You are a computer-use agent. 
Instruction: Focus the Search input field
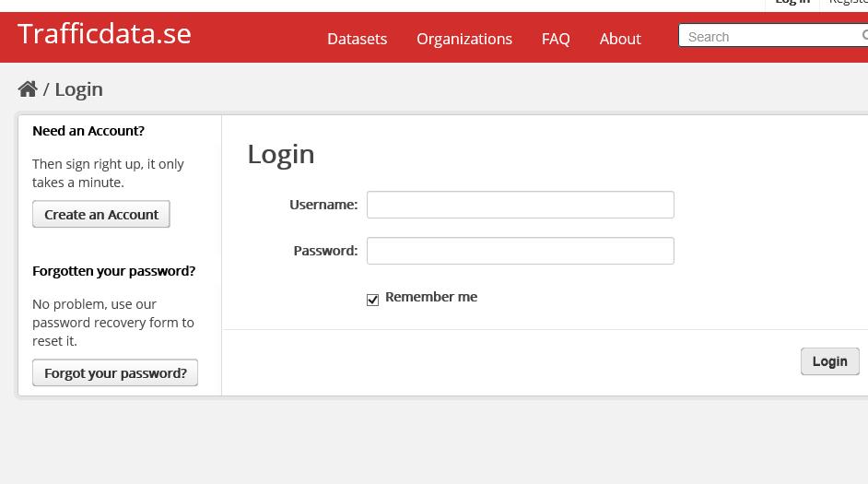click(773, 35)
